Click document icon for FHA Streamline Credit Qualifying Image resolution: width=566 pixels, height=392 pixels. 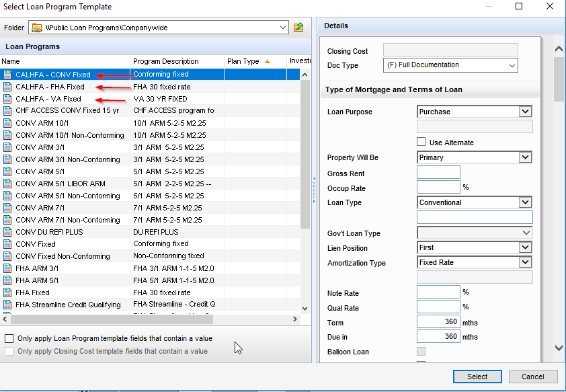[7, 305]
